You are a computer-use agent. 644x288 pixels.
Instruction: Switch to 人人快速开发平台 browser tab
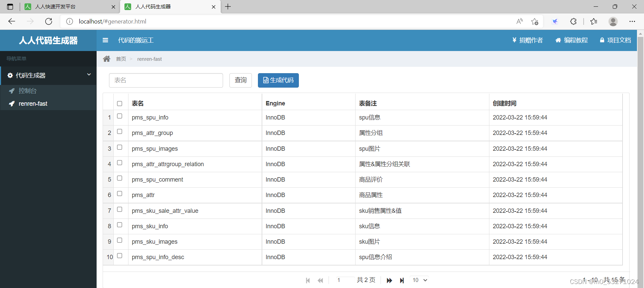(70, 7)
